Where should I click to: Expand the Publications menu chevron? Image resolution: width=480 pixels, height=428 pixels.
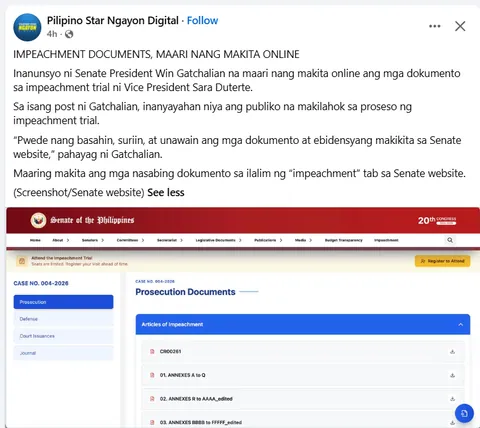click(x=281, y=240)
